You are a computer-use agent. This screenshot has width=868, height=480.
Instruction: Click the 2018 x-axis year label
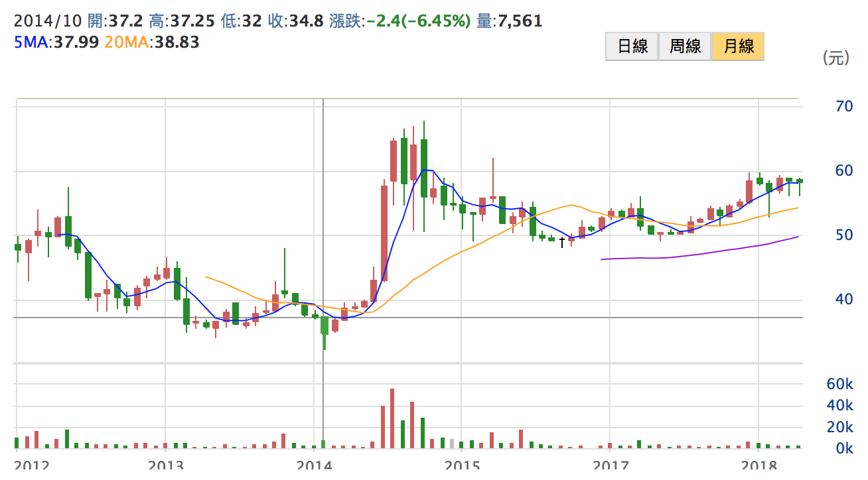click(758, 464)
